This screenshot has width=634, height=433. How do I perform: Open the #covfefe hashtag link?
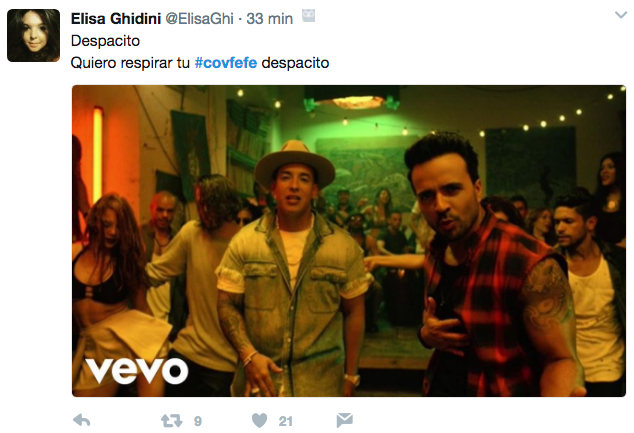click(226, 63)
